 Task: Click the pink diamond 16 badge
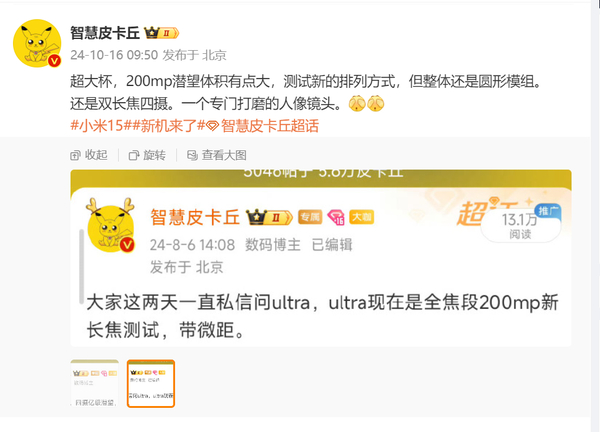336,217
